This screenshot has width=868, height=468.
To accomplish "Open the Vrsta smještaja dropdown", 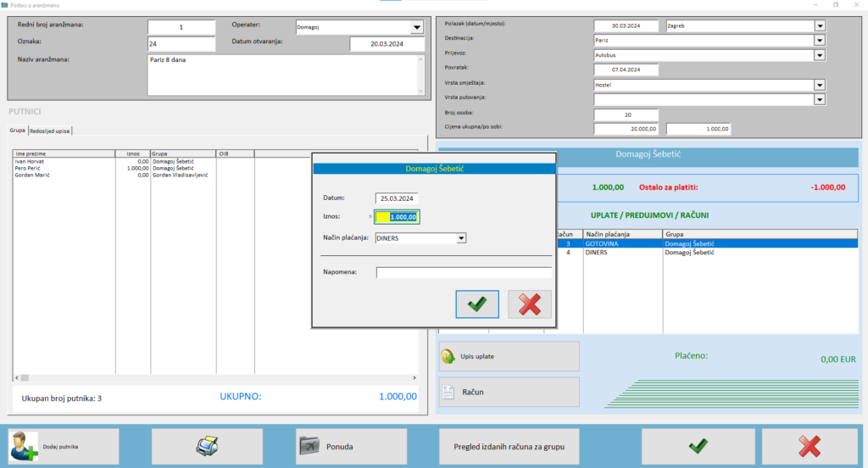I will (820, 85).
